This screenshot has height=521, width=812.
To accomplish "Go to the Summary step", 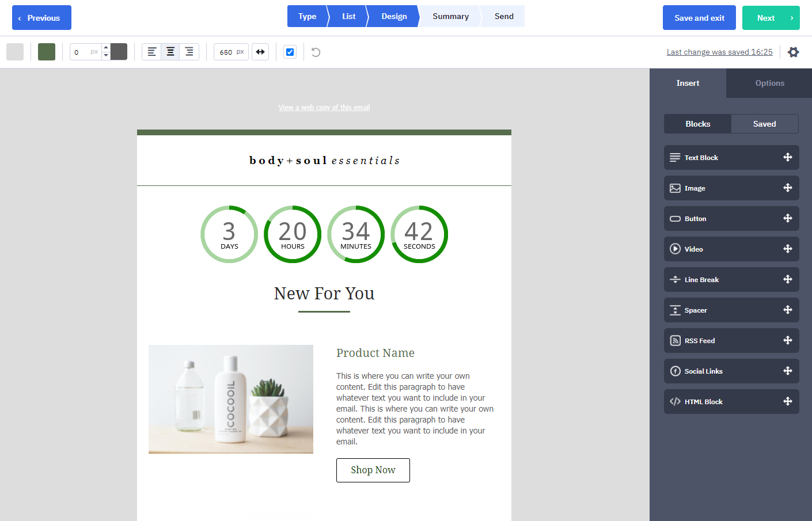I will (x=450, y=16).
